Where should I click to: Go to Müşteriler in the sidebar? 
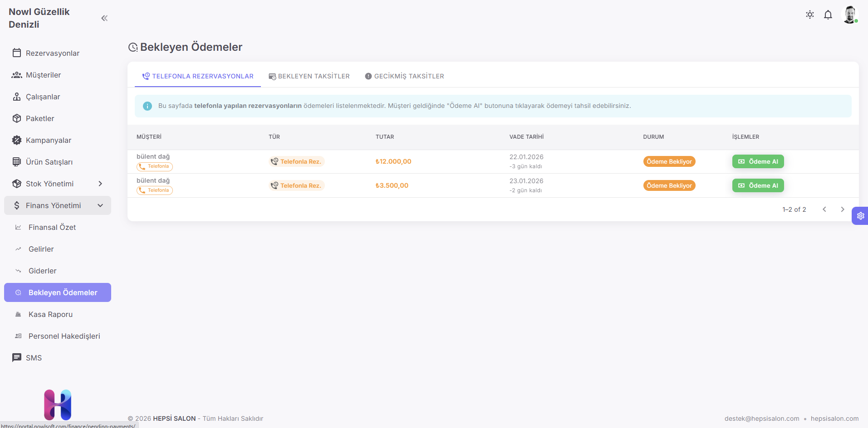[x=44, y=75]
